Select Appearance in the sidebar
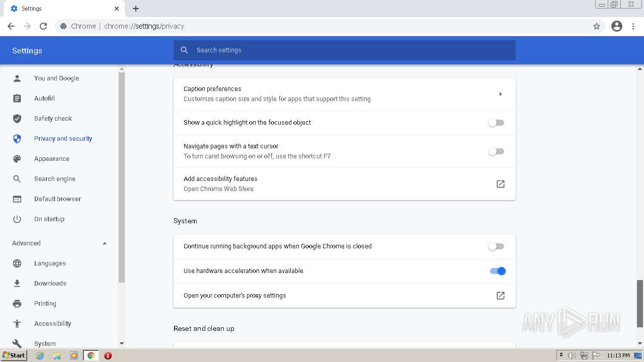The image size is (644, 362). [x=52, y=159]
